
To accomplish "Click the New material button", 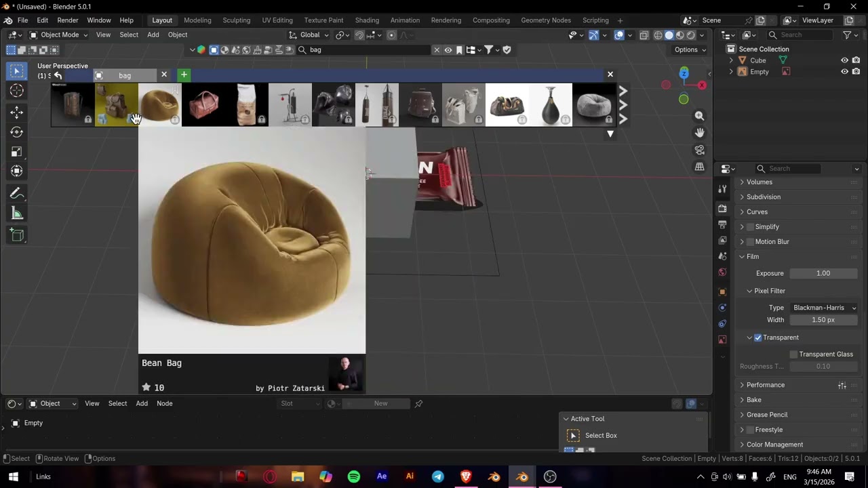I will [380, 404].
